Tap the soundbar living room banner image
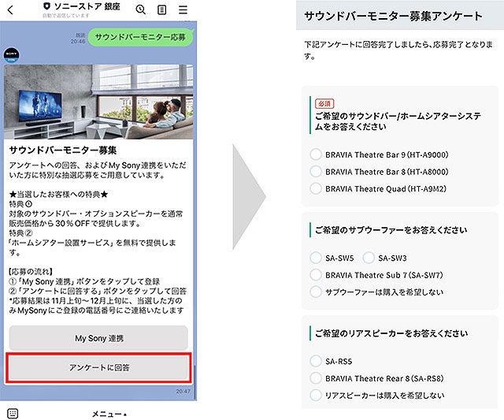 (99, 103)
